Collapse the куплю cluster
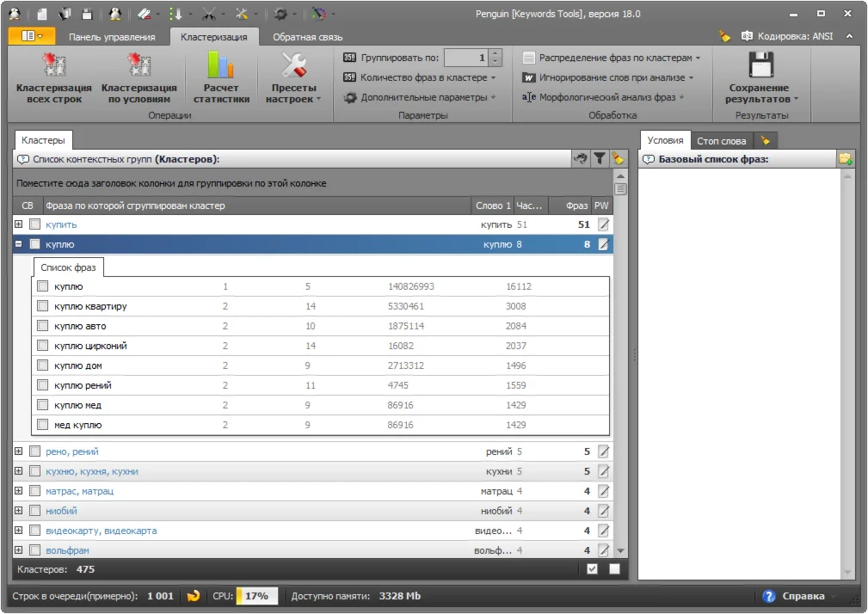 tap(19, 244)
